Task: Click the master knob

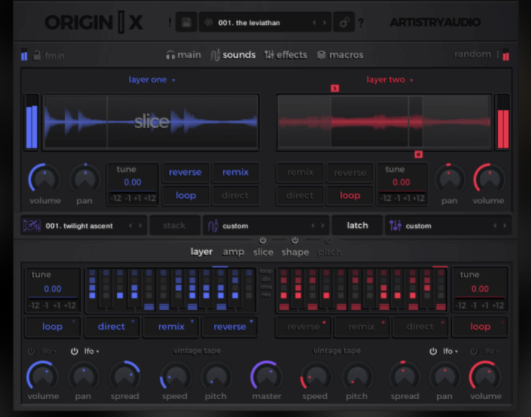Action: (x=266, y=376)
